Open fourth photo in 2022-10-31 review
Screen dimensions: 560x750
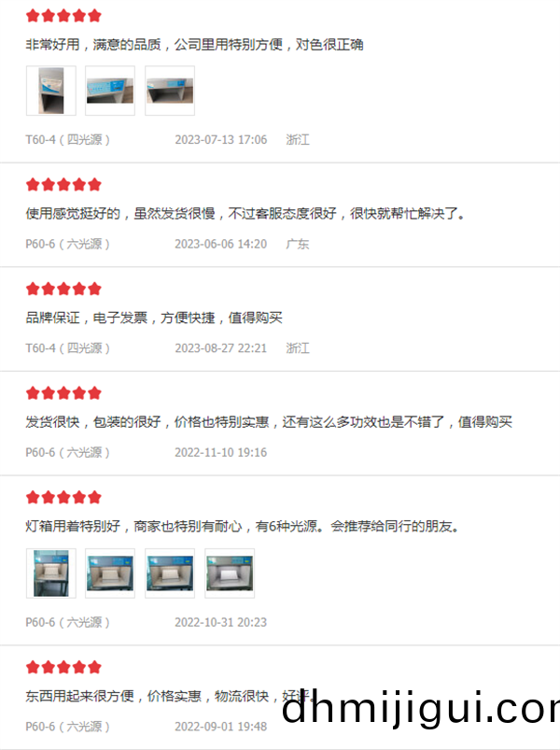(230, 573)
